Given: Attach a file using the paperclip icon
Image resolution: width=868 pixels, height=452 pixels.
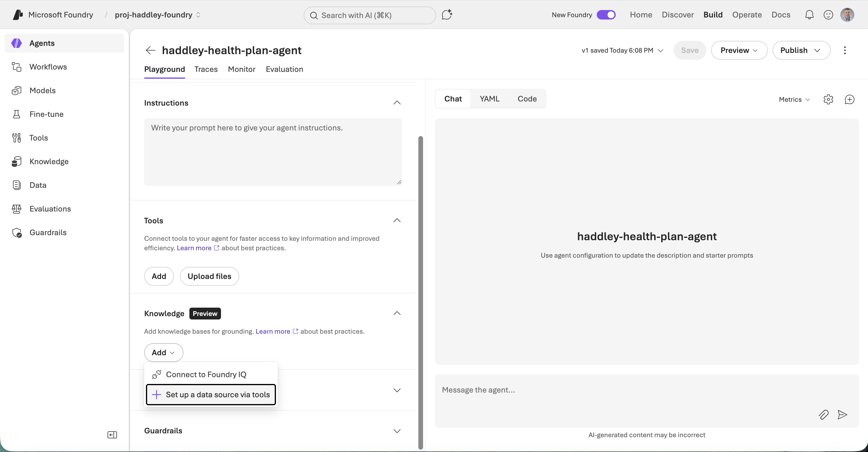Looking at the screenshot, I should [x=823, y=414].
